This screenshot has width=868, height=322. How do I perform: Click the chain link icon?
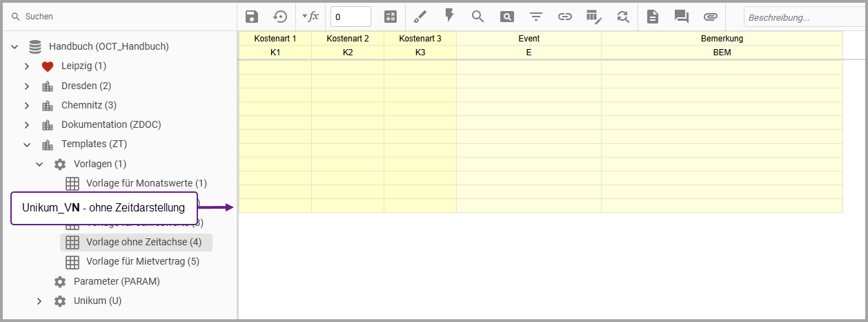click(x=565, y=17)
